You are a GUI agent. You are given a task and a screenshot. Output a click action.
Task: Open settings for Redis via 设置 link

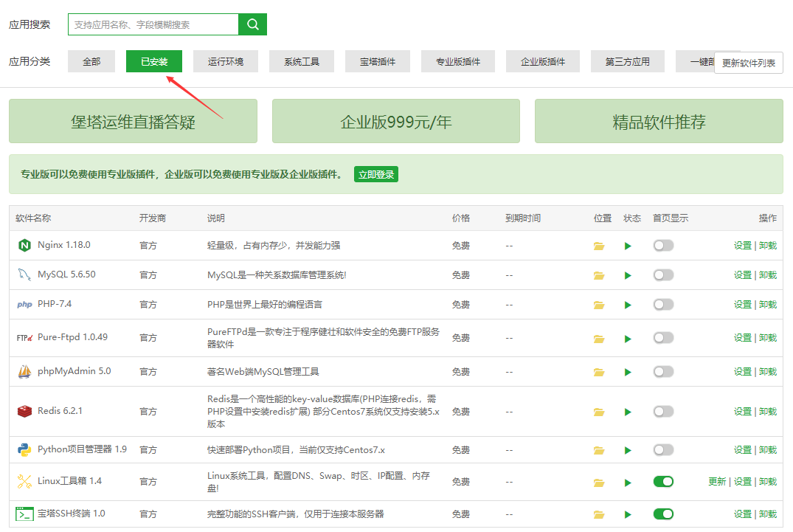point(743,411)
